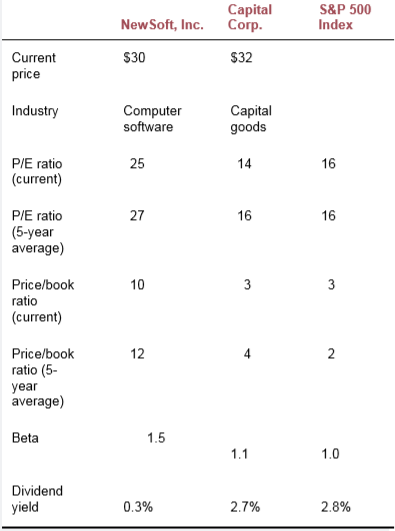Image resolution: width=395 pixels, height=531 pixels.
Task: Select the Current price row label
Action: click(34, 66)
